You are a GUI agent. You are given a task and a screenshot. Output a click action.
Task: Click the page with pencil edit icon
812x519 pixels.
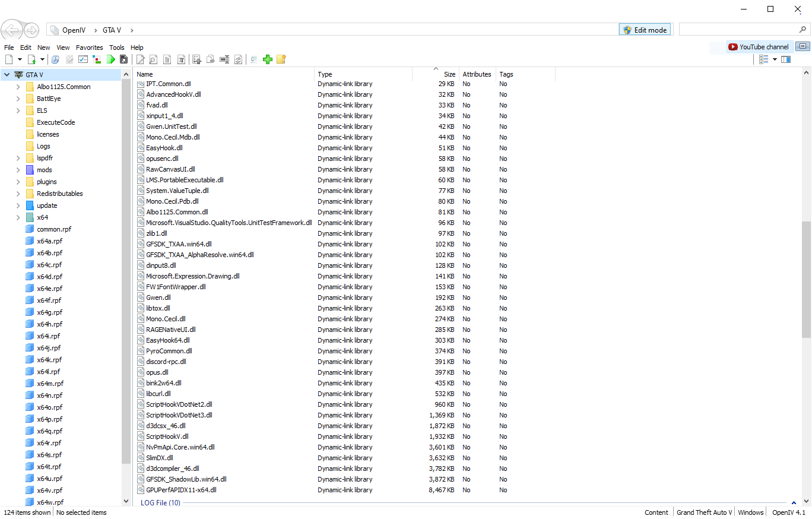click(x=141, y=59)
